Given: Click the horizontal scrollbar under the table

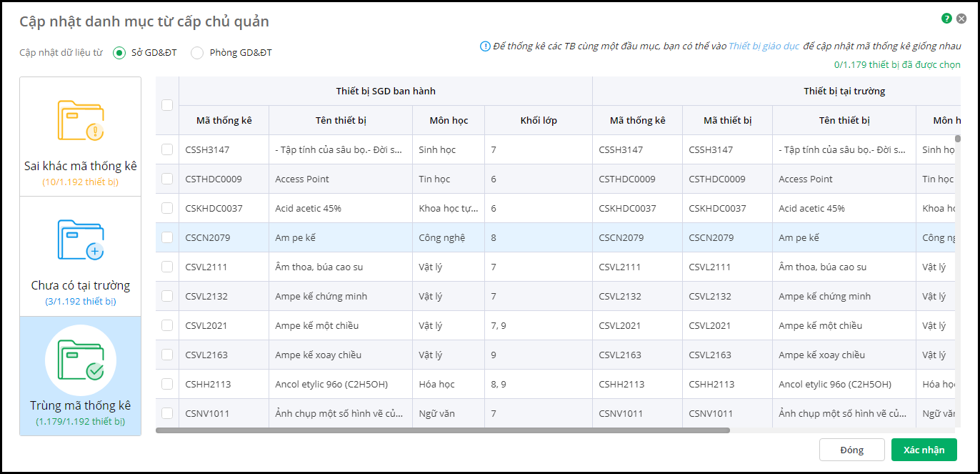Looking at the screenshot, I should [x=443, y=430].
